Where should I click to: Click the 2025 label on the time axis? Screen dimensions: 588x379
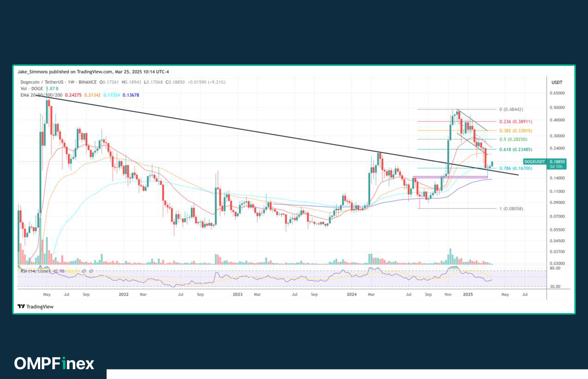click(468, 294)
